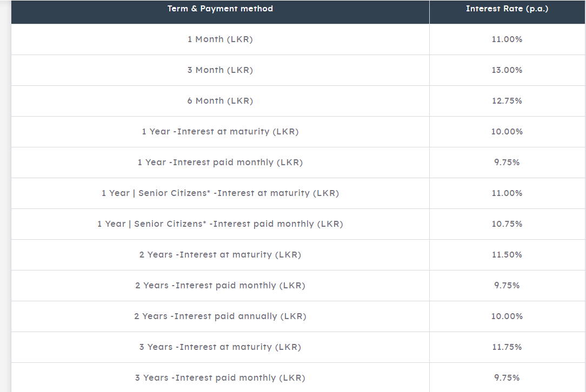This screenshot has height=392, width=586.
Task: Select the 1 Month (LKR) row label
Action: point(220,39)
